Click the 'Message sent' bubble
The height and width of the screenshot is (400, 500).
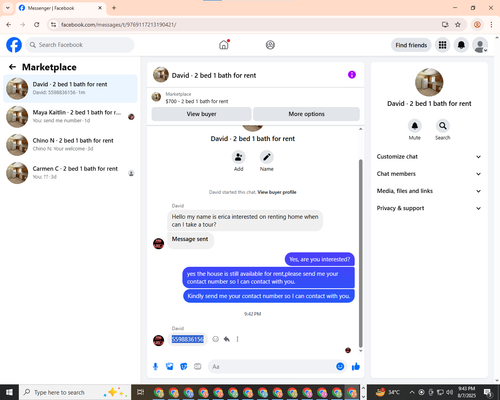[190, 239]
